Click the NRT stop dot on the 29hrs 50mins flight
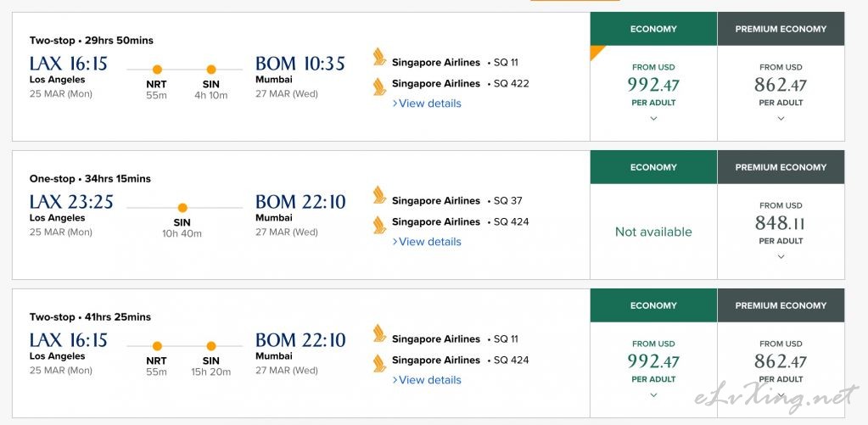Image resolution: width=868 pixels, height=425 pixels. point(157,70)
